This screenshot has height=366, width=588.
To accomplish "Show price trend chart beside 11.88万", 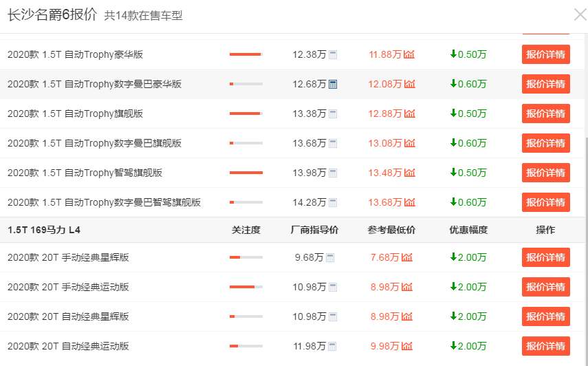I will (x=409, y=55).
